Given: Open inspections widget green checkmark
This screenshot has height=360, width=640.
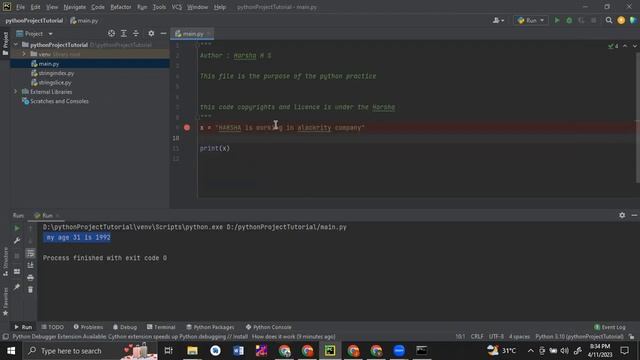Looking at the screenshot, I should [x=613, y=46].
